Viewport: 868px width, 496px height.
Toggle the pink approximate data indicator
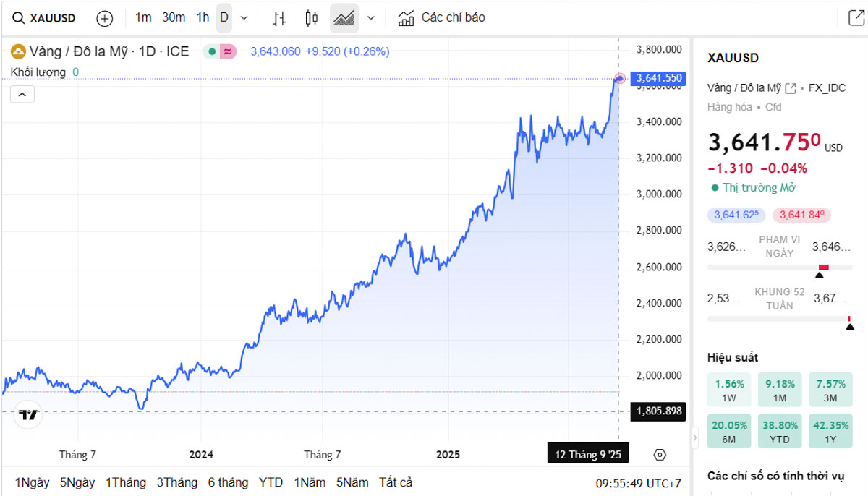click(x=228, y=51)
